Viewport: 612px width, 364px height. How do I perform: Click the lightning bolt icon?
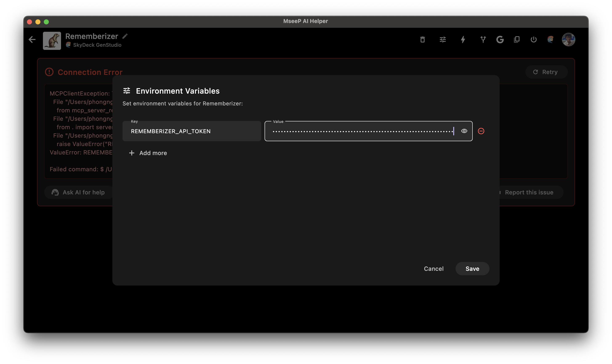coord(463,40)
